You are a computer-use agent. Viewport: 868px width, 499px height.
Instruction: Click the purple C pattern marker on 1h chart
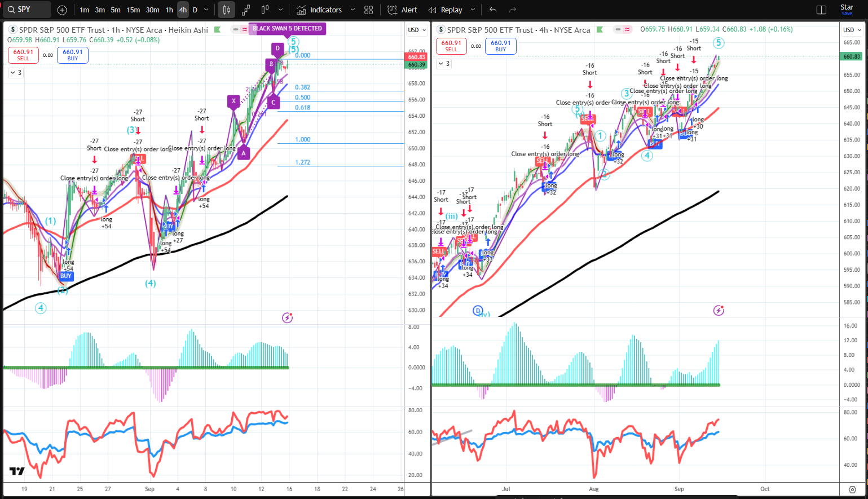point(274,102)
